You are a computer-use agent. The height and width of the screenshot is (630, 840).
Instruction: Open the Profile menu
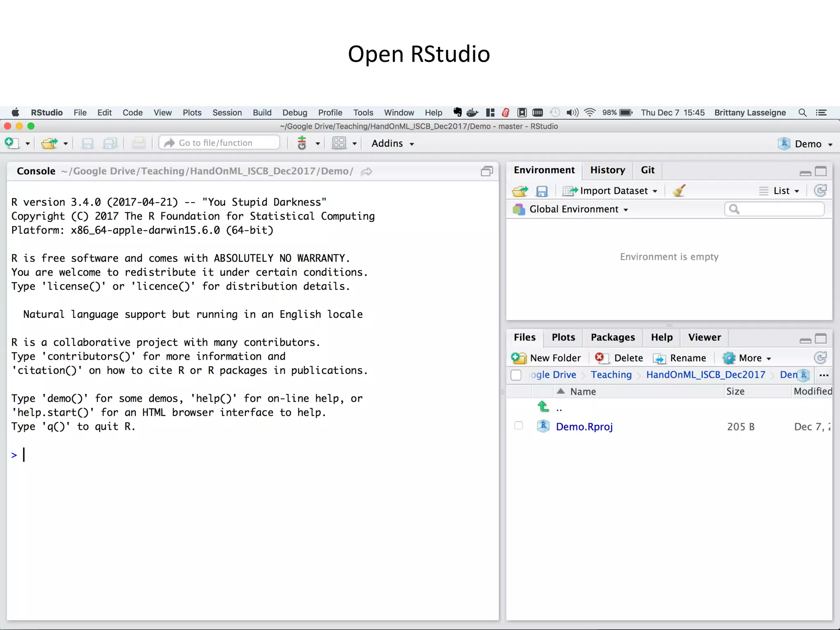point(330,113)
